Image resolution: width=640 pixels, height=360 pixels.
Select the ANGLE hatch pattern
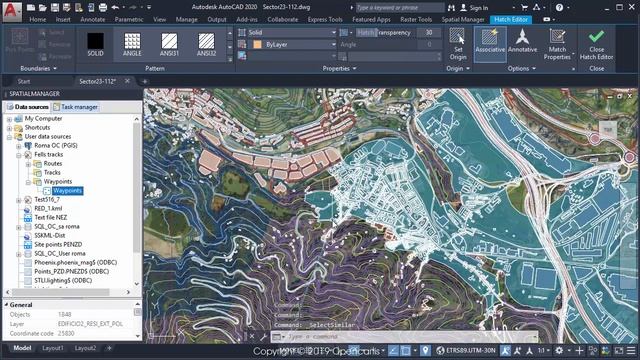pyautogui.click(x=132, y=44)
